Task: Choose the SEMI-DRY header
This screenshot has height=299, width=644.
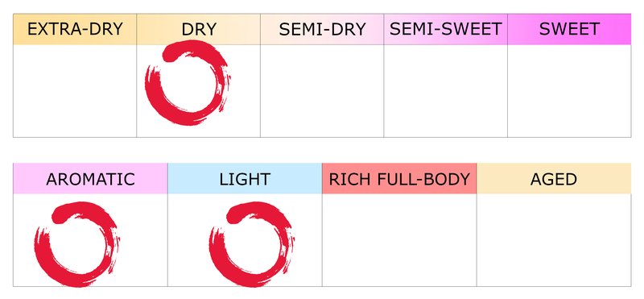Action: coord(322,29)
